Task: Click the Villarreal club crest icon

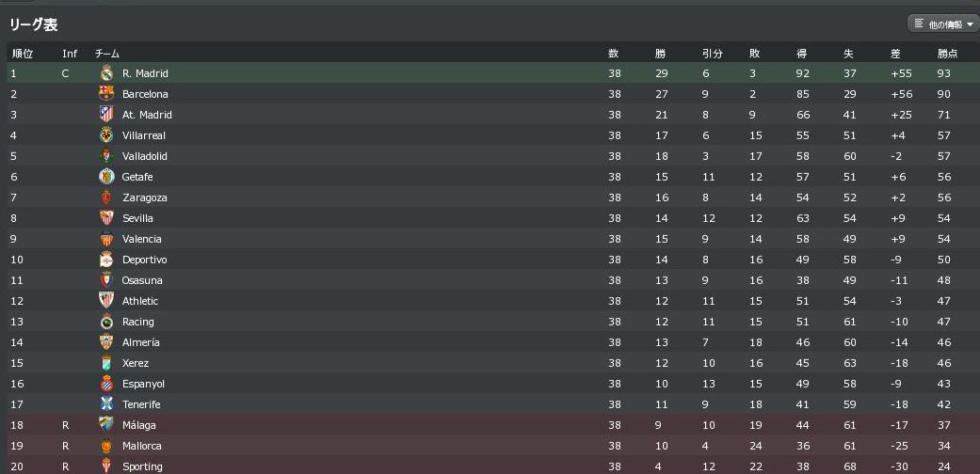Action: tap(106, 135)
